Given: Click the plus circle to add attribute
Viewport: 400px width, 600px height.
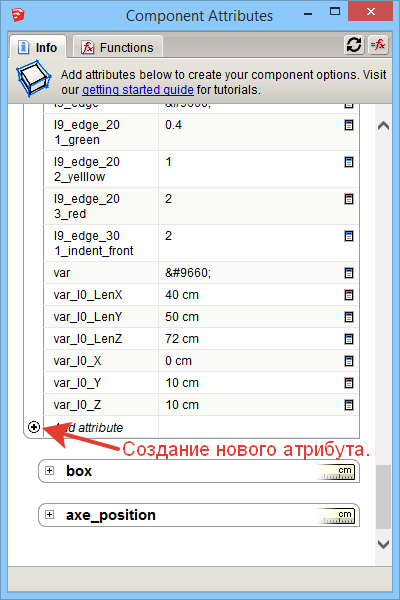Looking at the screenshot, I should [x=34, y=427].
